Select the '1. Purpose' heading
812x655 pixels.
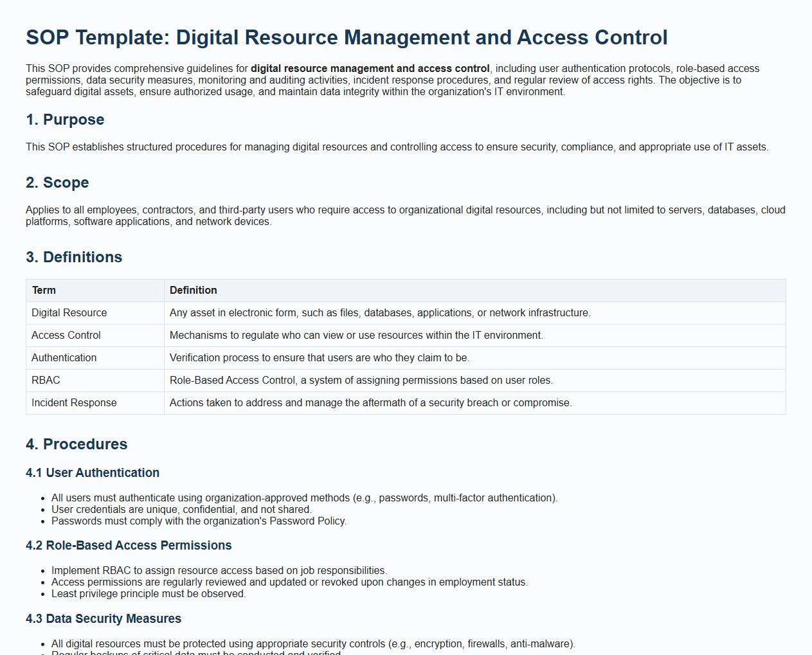[x=65, y=120]
